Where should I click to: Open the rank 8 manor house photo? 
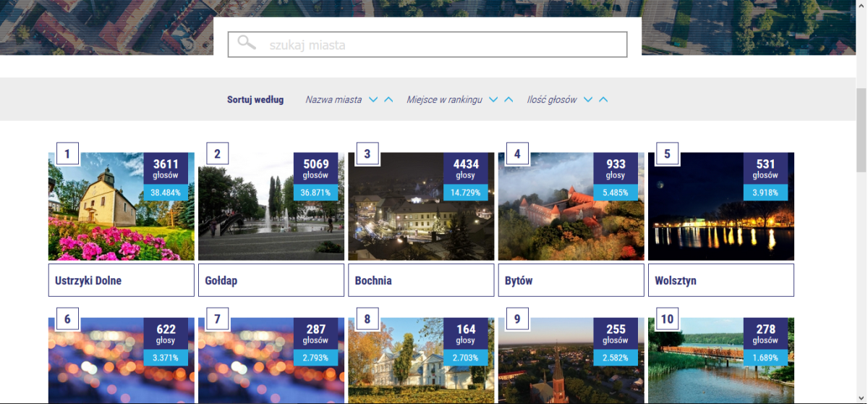tap(421, 361)
